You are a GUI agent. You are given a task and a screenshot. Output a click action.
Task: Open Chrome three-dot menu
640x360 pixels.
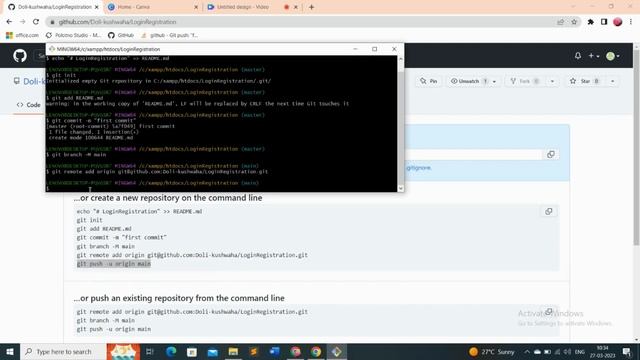coord(631,22)
